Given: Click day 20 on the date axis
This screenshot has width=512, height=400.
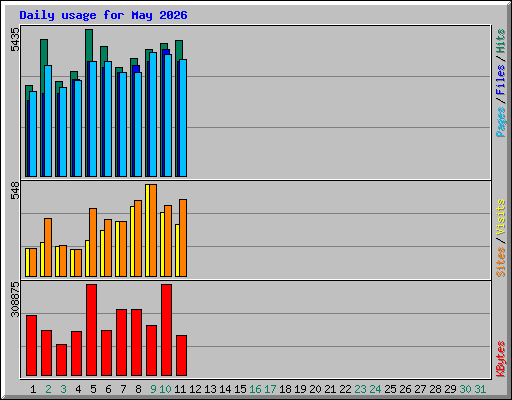Looking at the screenshot, I should tap(315, 389).
